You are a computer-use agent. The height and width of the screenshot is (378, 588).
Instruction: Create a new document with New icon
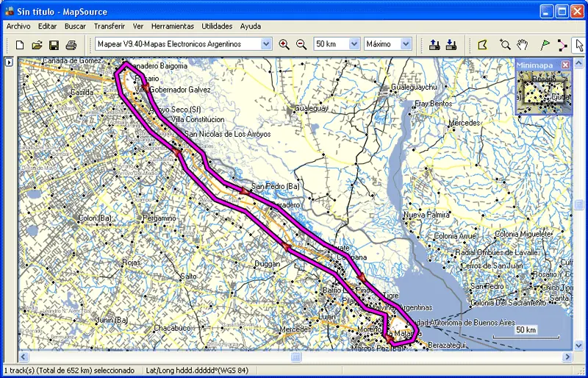tap(20, 45)
